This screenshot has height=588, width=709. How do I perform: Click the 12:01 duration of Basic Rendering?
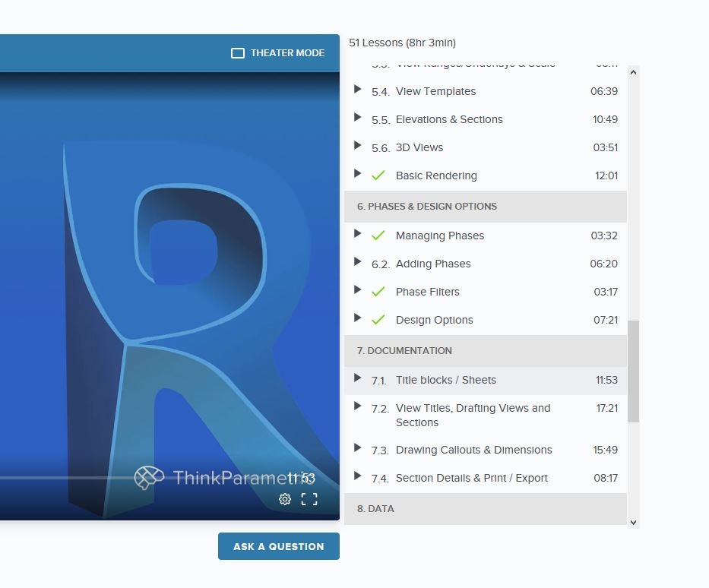tap(606, 175)
